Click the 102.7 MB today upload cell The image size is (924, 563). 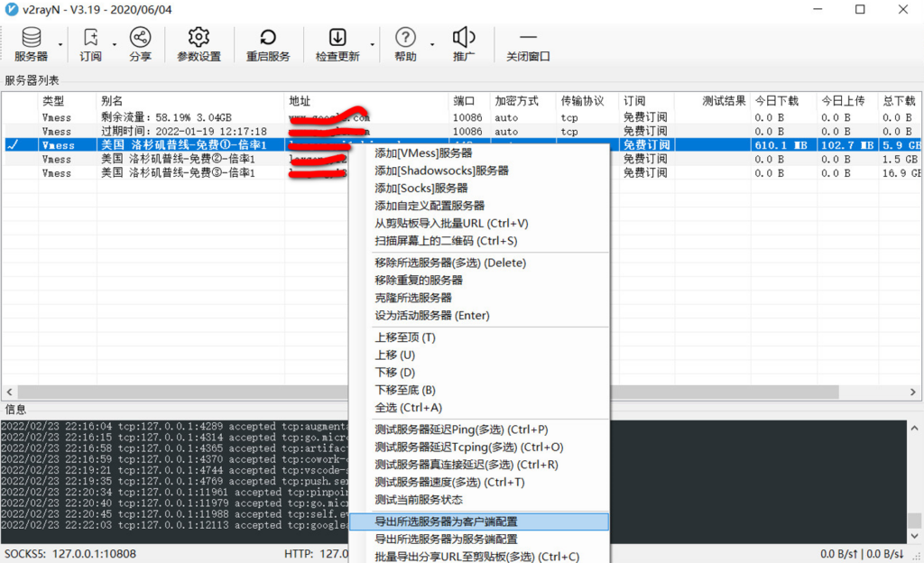pyautogui.click(x=846, y=145)
